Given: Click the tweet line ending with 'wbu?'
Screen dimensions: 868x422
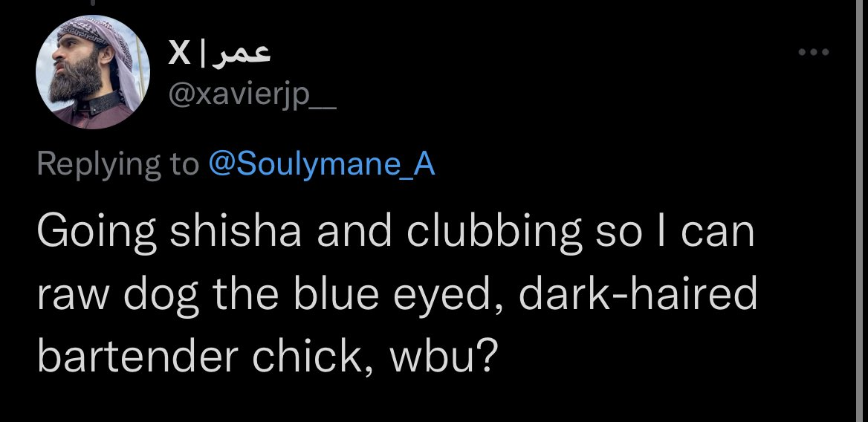Looking at the screenshot, I should pyautogui.click(x=265, y=356).
